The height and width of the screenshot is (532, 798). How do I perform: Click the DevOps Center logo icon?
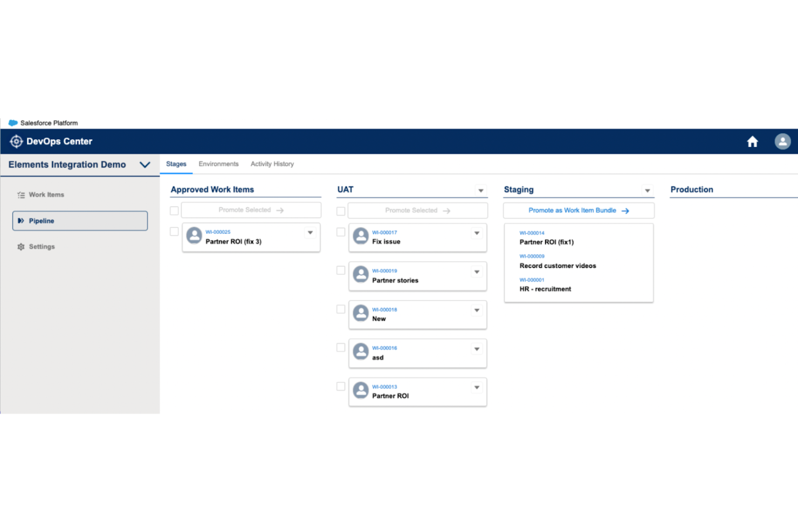coord(16,141)
